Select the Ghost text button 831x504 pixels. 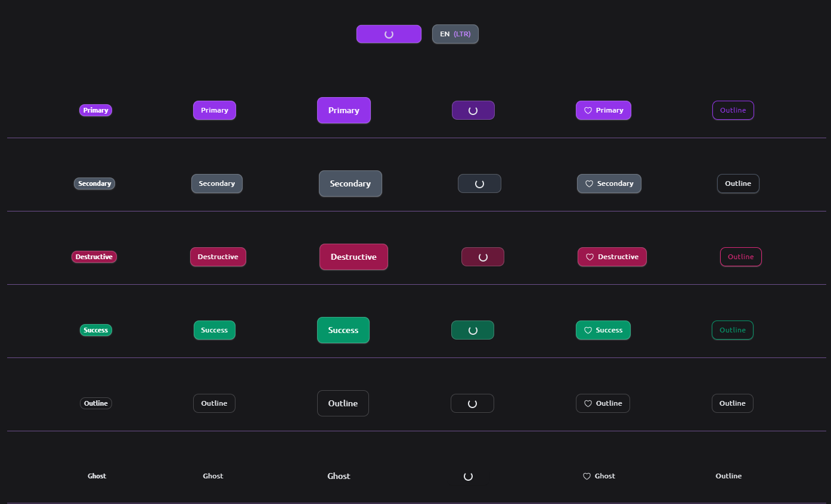[x=213, y=476]
